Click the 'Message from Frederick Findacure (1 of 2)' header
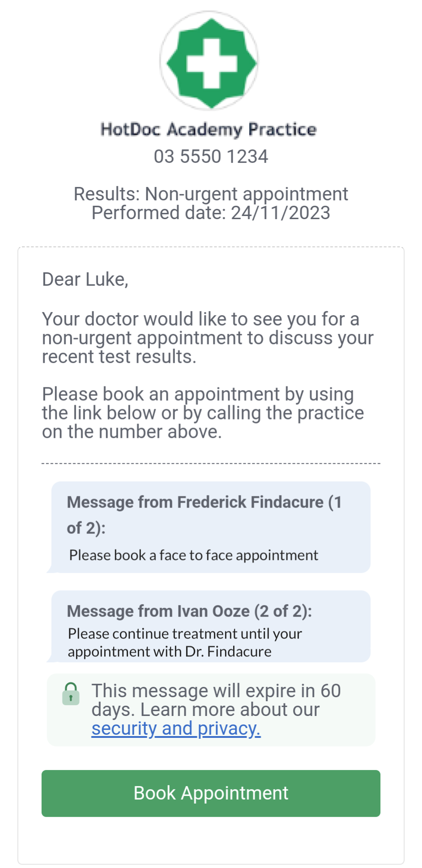 coord(205,515)
